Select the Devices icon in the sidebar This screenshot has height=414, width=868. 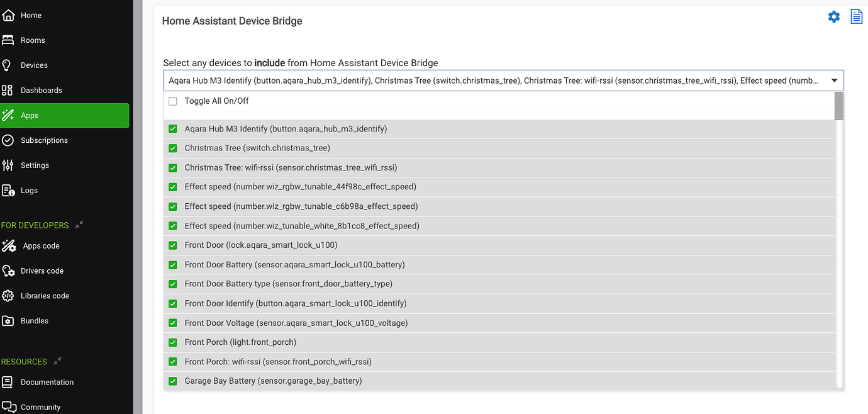point(9,65)
